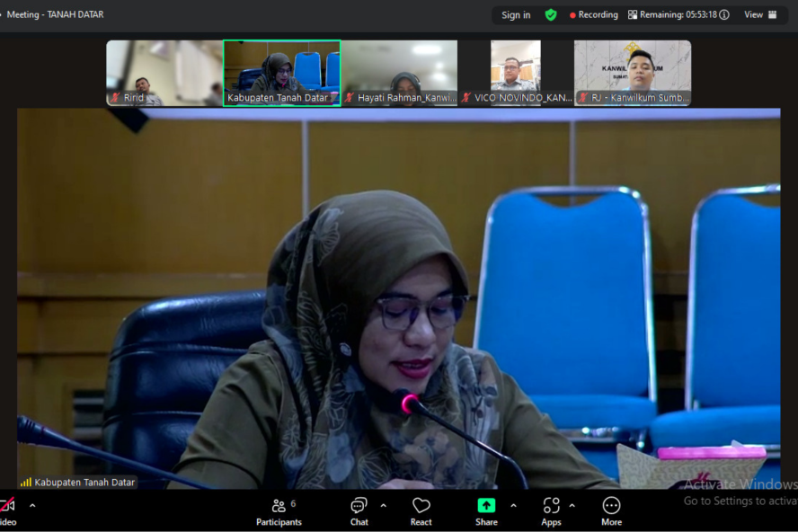Select VICO NOVINDO's video thumbnail
The height and width of the screenshot is (532, 798).
(516, 72)
